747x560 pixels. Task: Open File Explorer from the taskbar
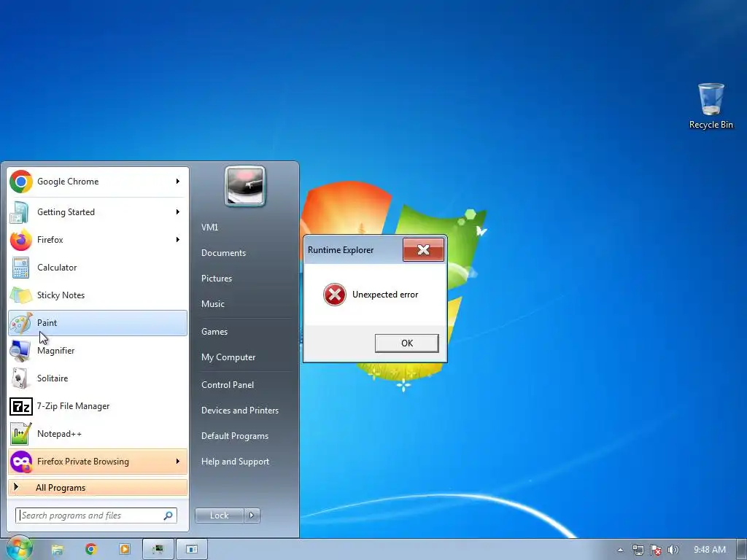(x=58, y=549)
